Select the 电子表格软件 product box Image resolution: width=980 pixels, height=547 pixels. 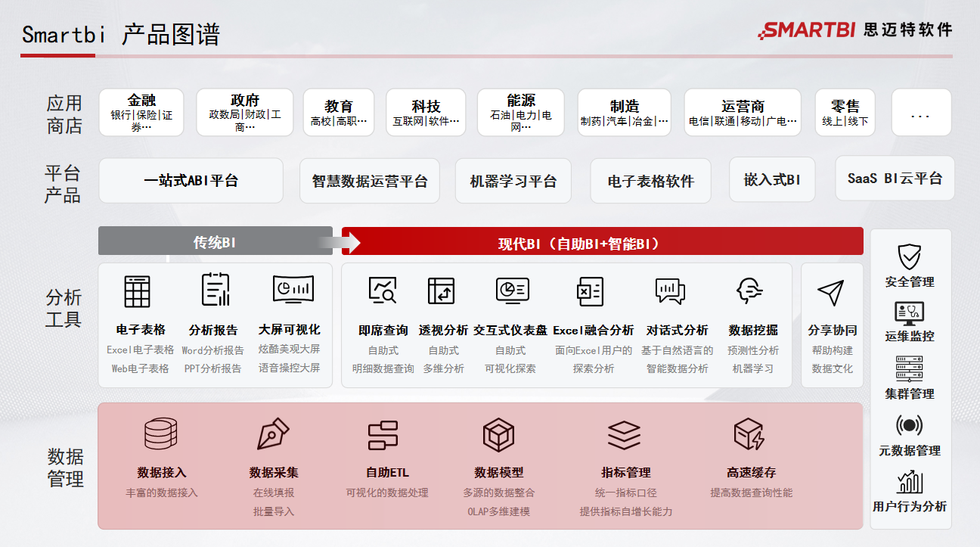tap(651, 181)
